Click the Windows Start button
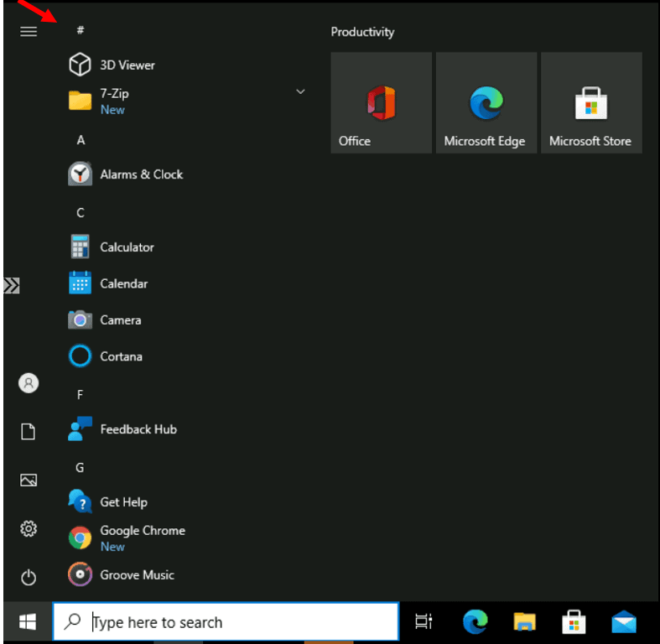The width and height of the screenshot is (660, 644). [x=28, y=621]
